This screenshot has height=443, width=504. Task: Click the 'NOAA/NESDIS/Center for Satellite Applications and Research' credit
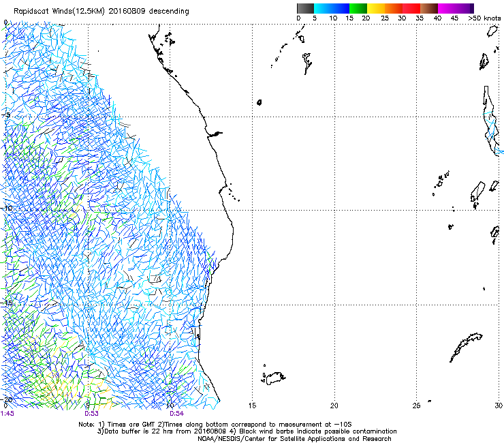(x=294, y=438)
